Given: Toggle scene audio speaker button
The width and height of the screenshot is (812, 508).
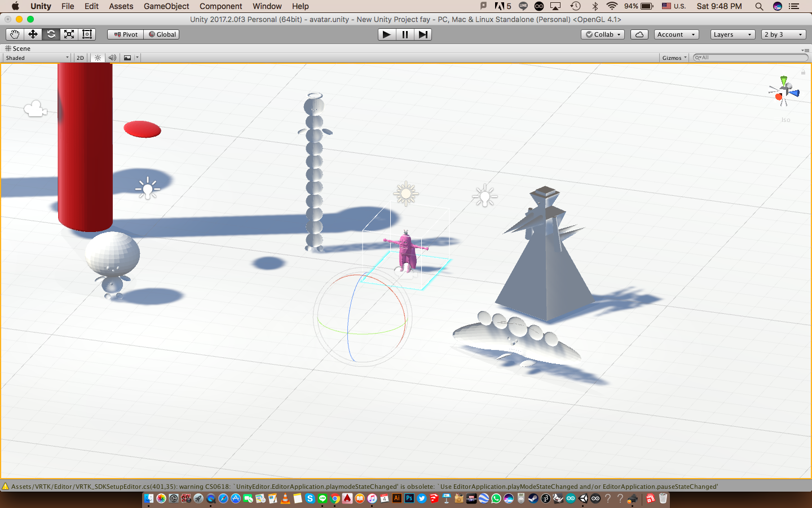Looking at the screenshot, I should click(112, 58).
